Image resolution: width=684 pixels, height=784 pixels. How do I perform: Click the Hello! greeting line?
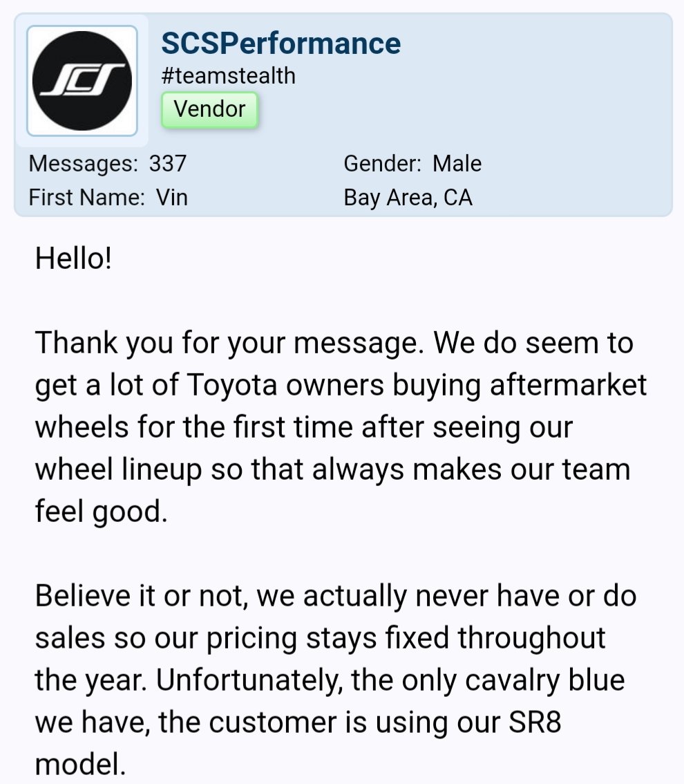73,259
